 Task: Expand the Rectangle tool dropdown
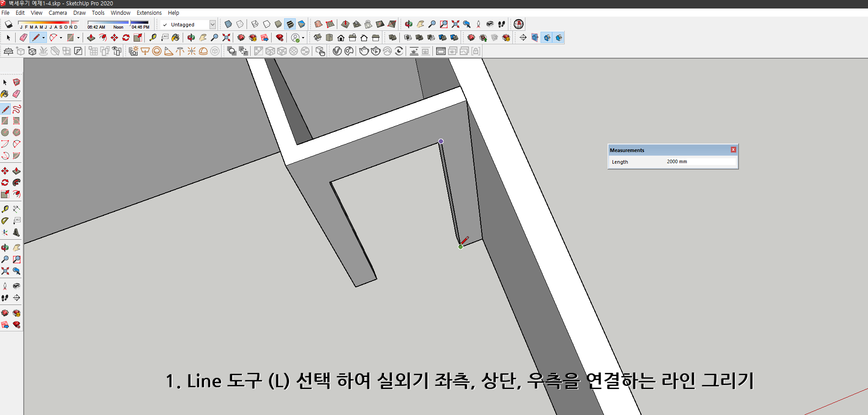click(79, 38)
